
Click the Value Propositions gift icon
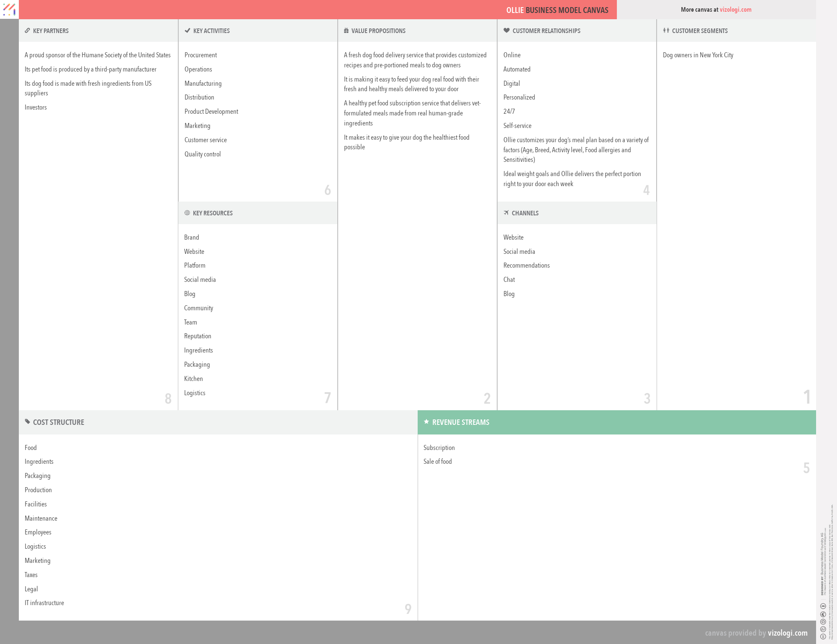346,31
